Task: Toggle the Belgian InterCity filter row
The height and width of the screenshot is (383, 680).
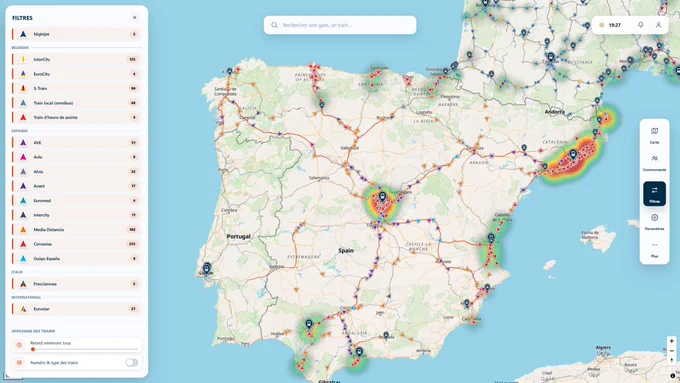Action: coord(76,59)
